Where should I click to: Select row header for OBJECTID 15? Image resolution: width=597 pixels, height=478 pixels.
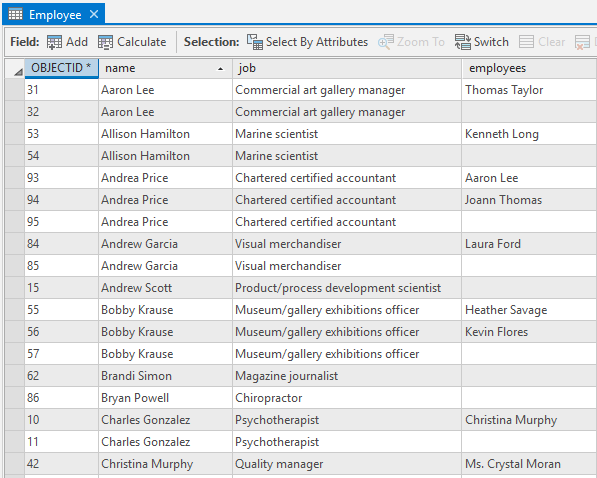pos(15,288)
